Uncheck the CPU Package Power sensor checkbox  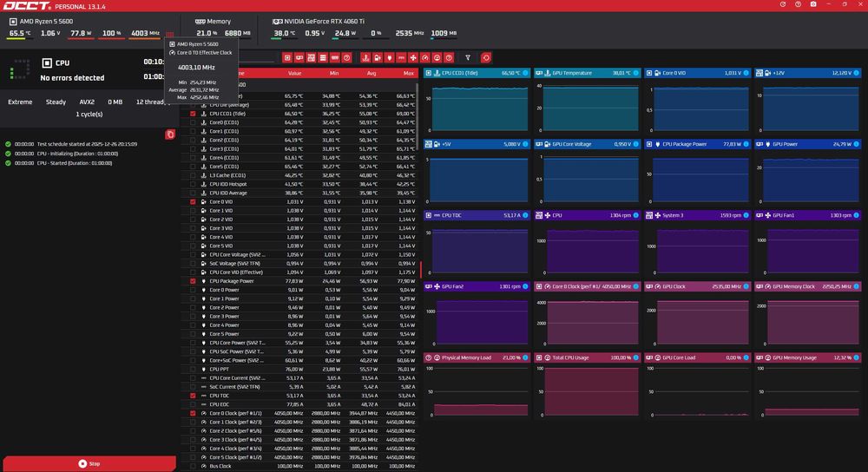pyautogui.click(x=193, y=281)
